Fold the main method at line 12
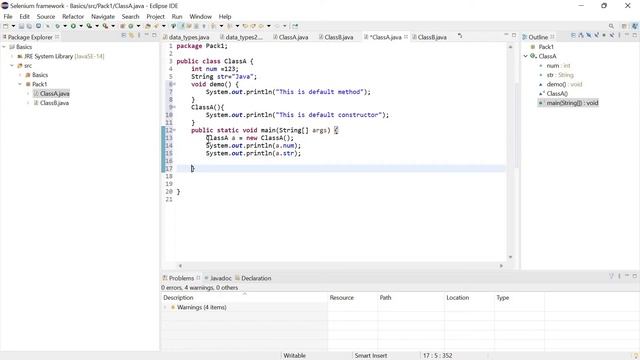The width and height of the screenshot is (640, 360). tap(174, 130)
